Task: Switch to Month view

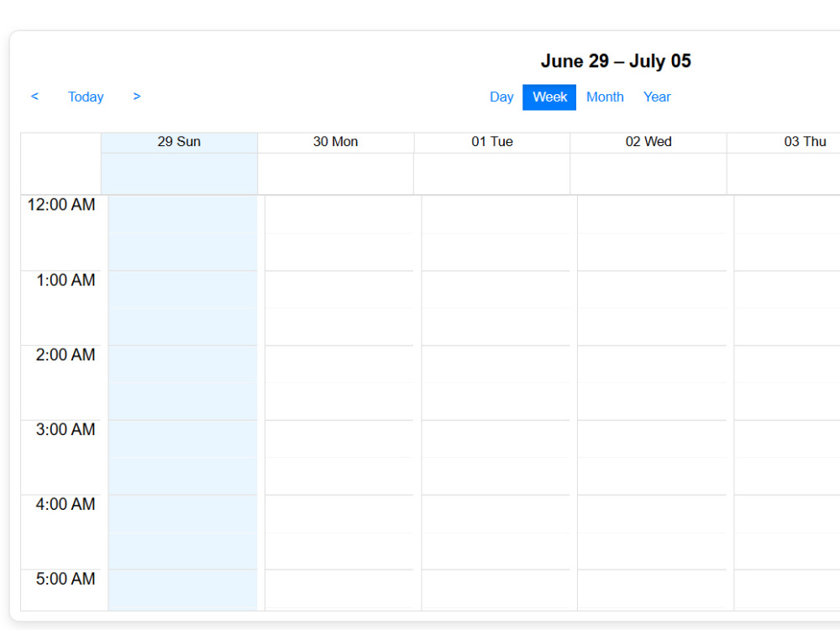Action: click(x=605, y=97)
